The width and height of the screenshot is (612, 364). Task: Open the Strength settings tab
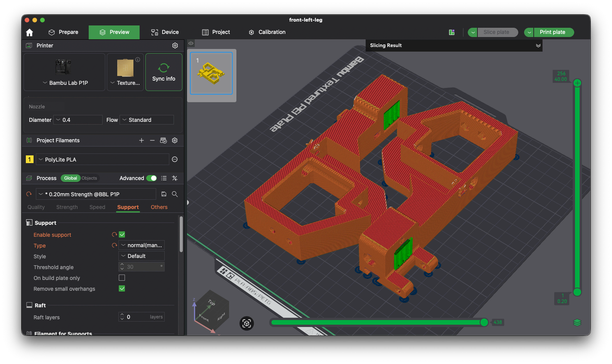tap(67, 207)
